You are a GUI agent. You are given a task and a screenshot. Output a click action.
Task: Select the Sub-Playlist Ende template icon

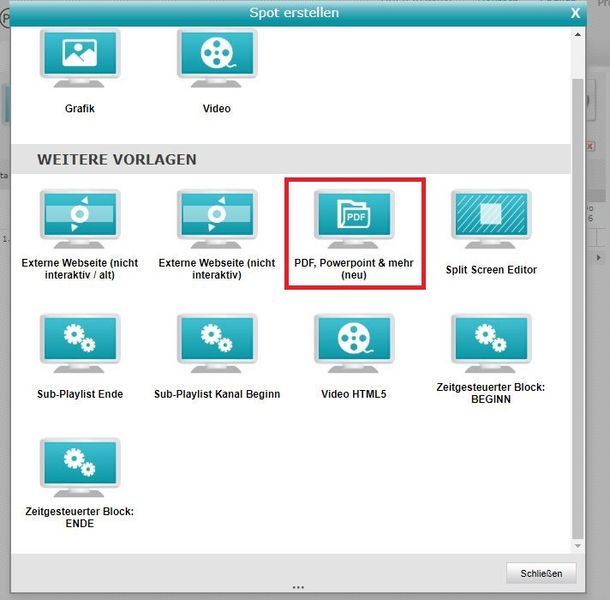(80, 343)
